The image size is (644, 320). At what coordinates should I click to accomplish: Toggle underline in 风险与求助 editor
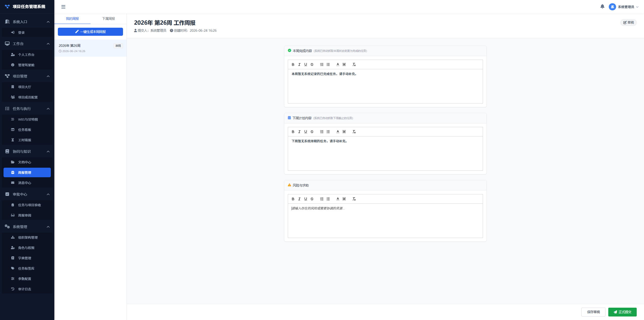tap(305, 199)
